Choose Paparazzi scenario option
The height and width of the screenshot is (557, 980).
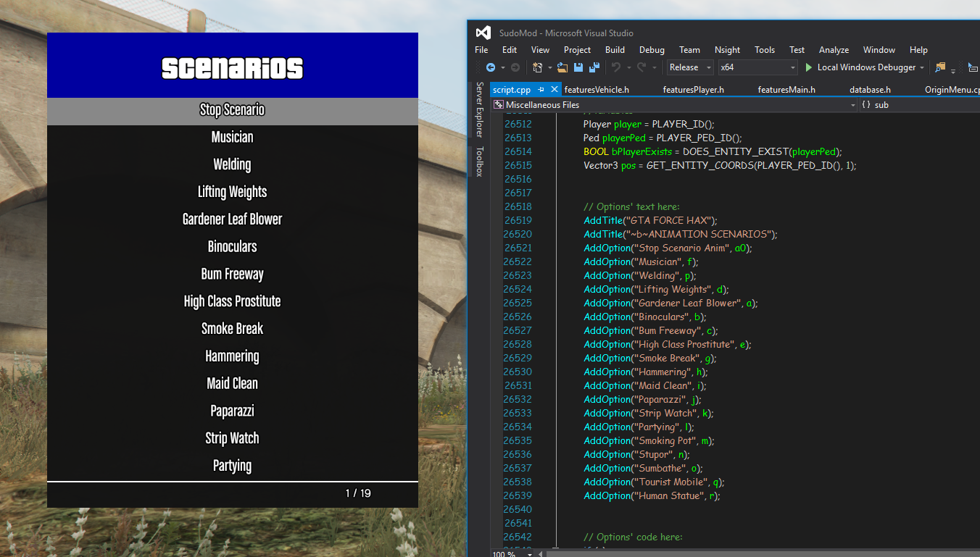pyautogui.click(x=233, y=412)
